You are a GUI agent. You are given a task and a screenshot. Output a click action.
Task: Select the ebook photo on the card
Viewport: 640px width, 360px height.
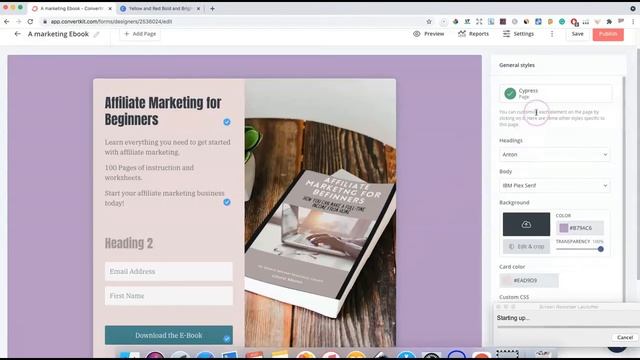(320, 213)
